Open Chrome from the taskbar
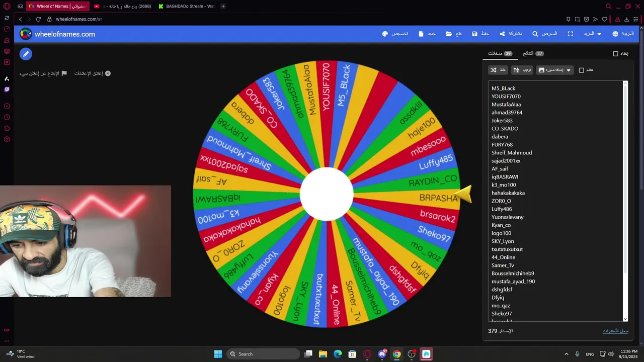 pos(396,354)
